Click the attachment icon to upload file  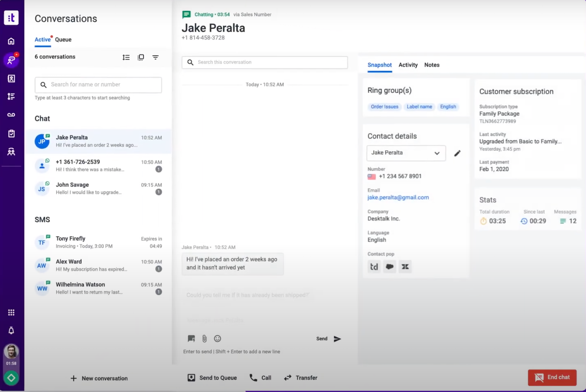pos(204,338)
